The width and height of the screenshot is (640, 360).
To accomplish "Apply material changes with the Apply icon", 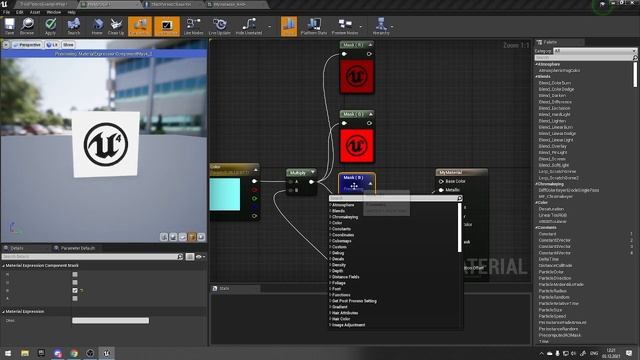I will [50, 26].
